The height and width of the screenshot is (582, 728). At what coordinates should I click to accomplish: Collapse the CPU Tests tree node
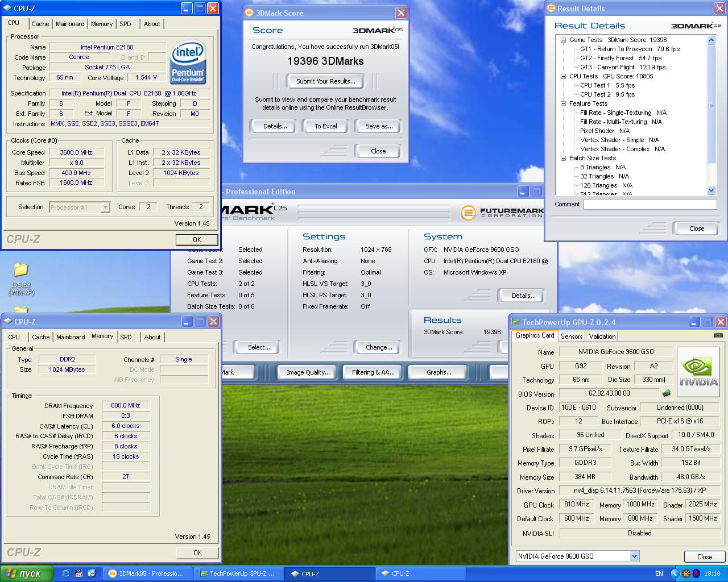(x=564, y=76)
